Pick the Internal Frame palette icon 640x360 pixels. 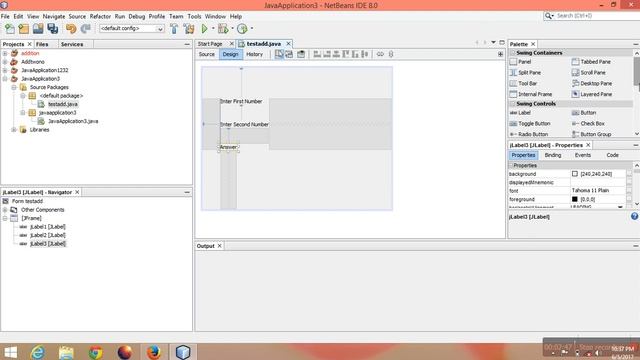click(513, 94)
